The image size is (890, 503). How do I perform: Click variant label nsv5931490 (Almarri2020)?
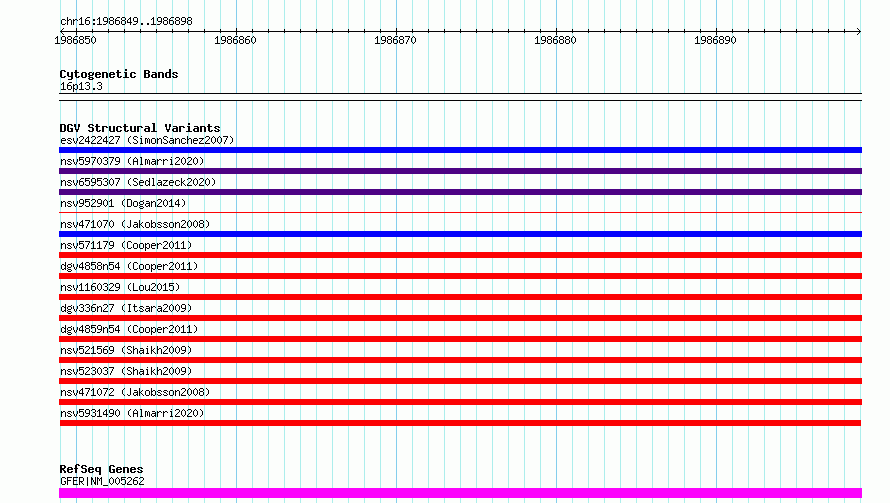point(132,413)
